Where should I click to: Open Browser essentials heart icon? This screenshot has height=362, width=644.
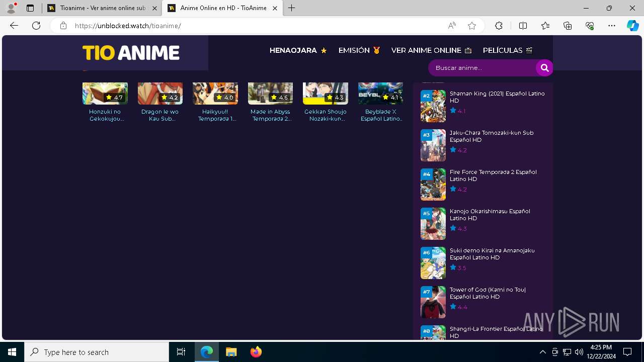(x=590, y=26)
